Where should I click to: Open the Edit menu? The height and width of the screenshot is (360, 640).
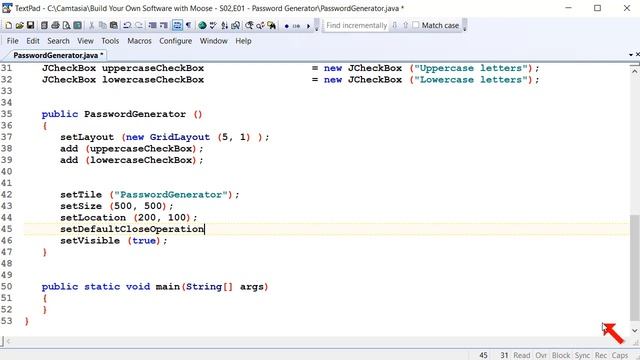click(33, 41)
